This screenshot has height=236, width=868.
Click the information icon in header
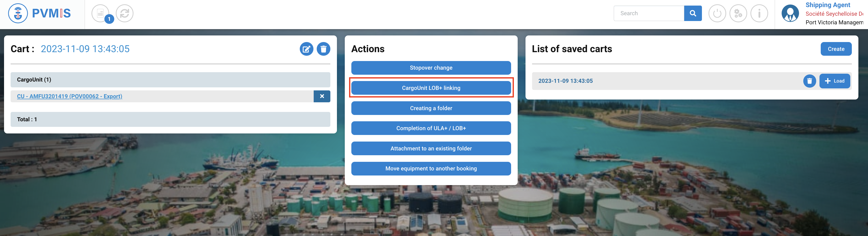(759, 13)
